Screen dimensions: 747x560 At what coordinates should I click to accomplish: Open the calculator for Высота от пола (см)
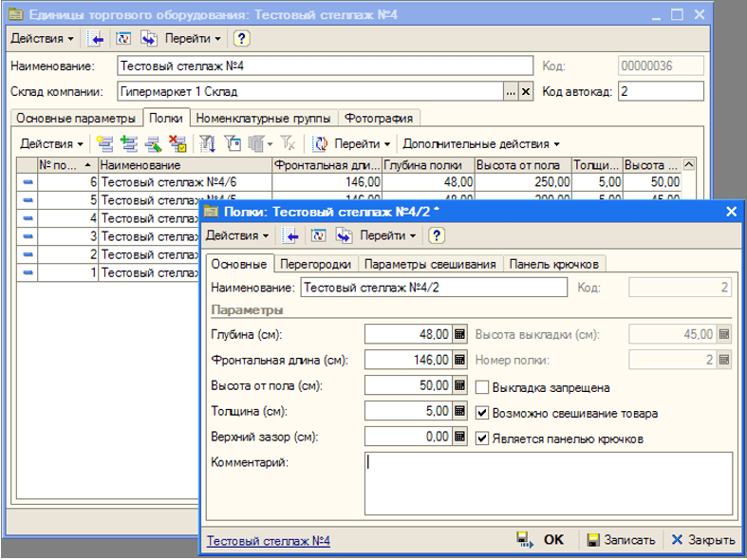coord(459,385)
